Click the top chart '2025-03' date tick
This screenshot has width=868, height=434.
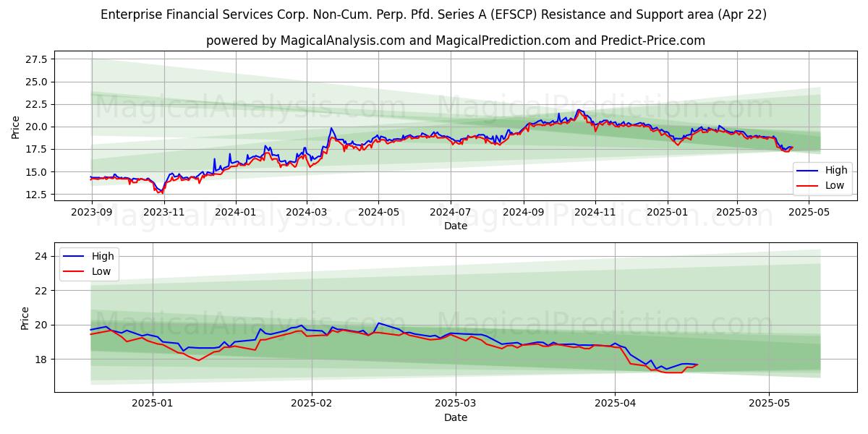pyautogui.click(x=737, y=213)
